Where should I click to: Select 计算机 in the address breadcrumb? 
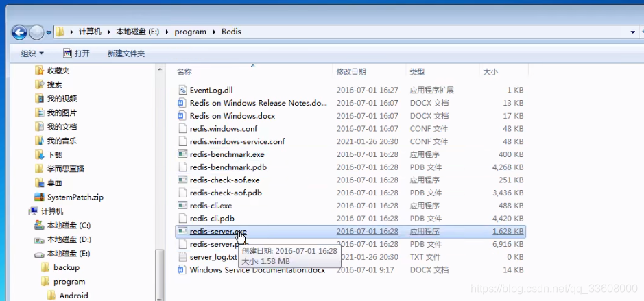click(x=90, y=32)
